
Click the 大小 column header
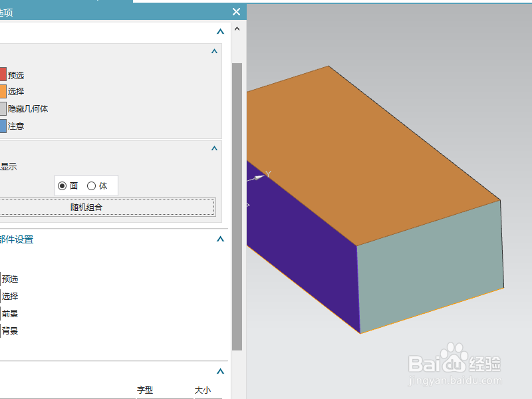203,390
